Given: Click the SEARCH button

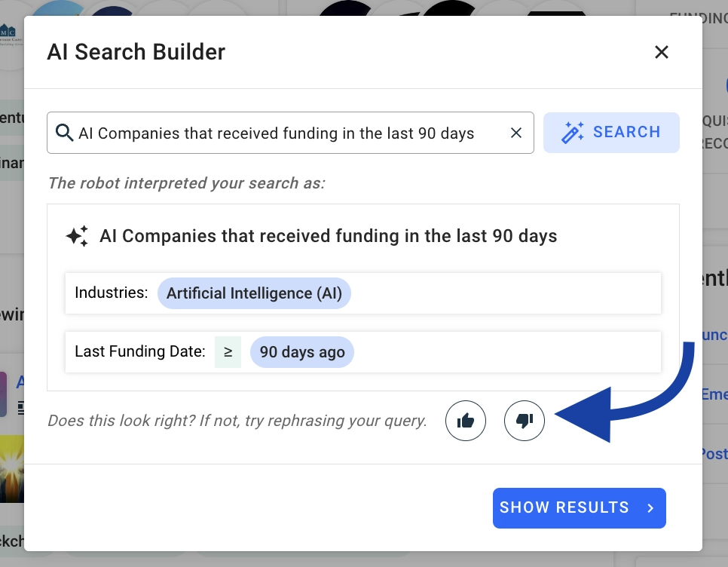Looking at the screenshot, I should (x=611, y=132).
